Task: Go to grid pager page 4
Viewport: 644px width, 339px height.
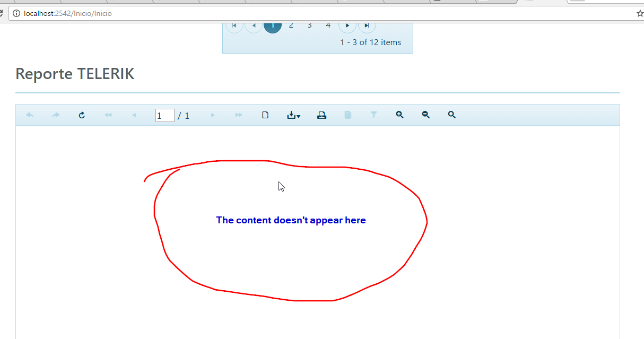Action: (x=328, y=25)
